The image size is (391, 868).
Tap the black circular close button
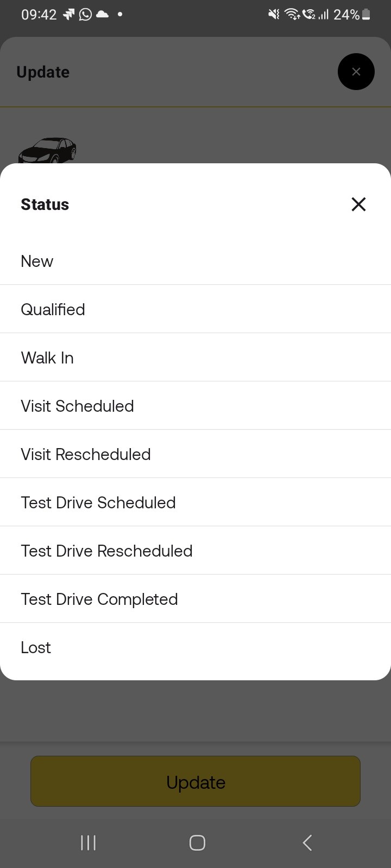pos(356,72)
